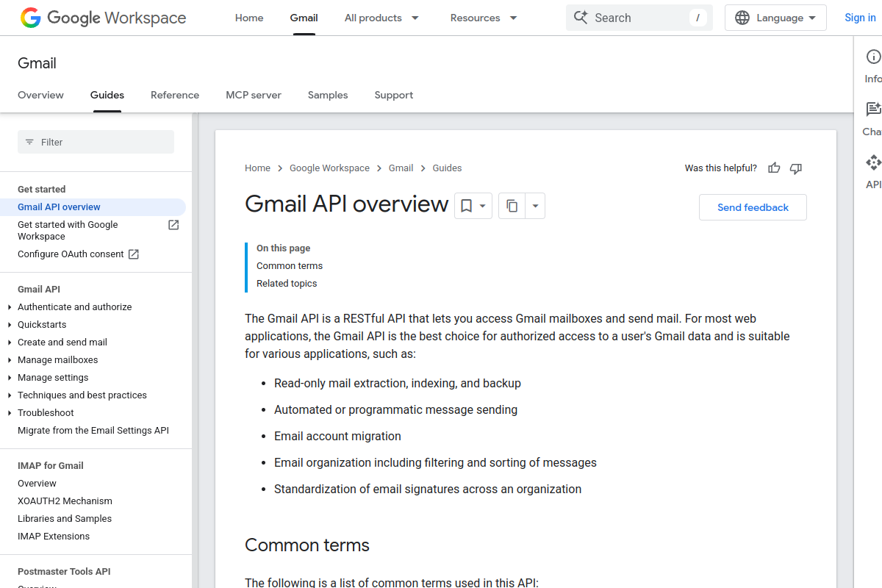Open Get started with Google Workspace link
This screenshot has height=588, width=882.
(68, 231)
